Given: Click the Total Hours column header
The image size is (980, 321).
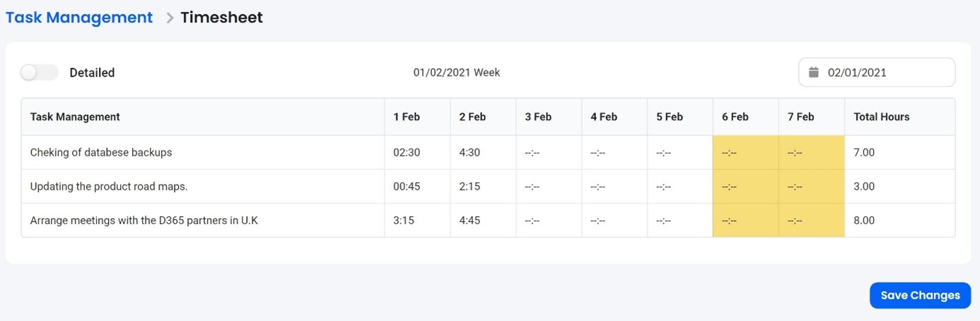Looking at the screenshot, I should (881, 117).
